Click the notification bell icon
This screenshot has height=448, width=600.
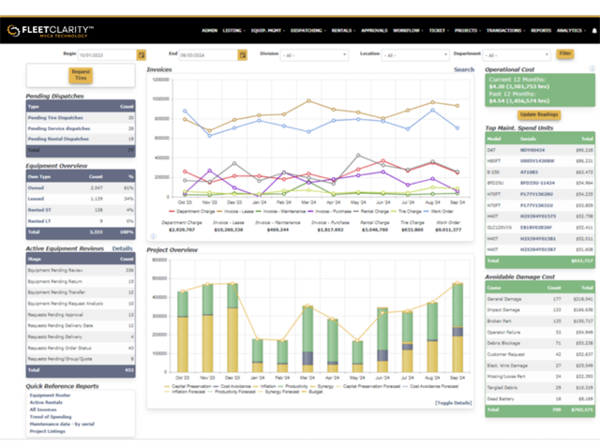click(x=595, y=31)
